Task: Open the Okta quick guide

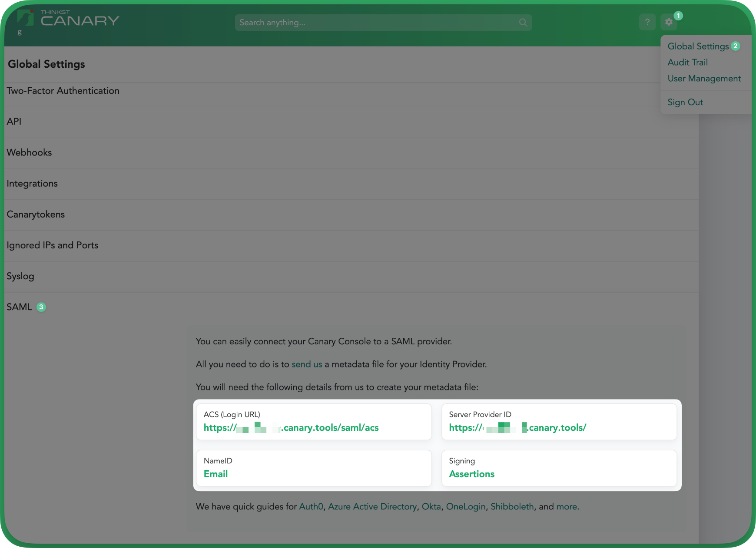Action: coord(431,507)
